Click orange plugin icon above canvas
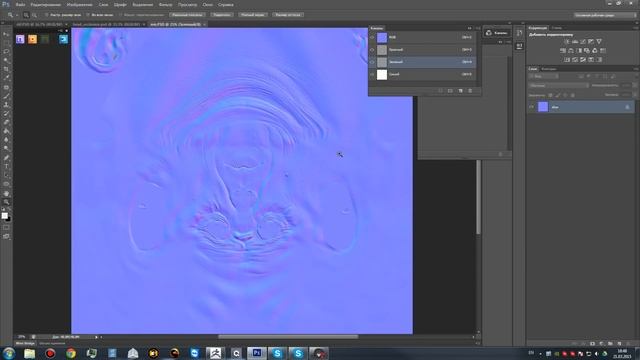 pos(32,39)
